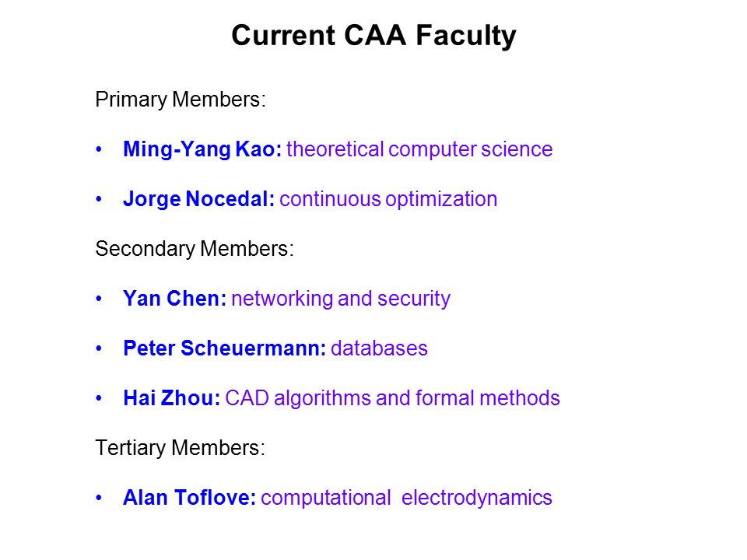Screen dimensions: 747x560
Task: Select the Primary Members heading
Action: [x=180, y=100]
